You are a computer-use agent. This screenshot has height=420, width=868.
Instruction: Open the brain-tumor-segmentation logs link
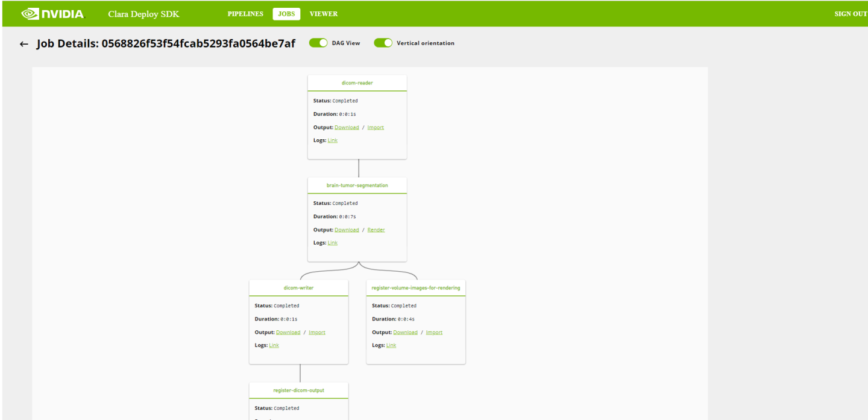coord(333,243)
